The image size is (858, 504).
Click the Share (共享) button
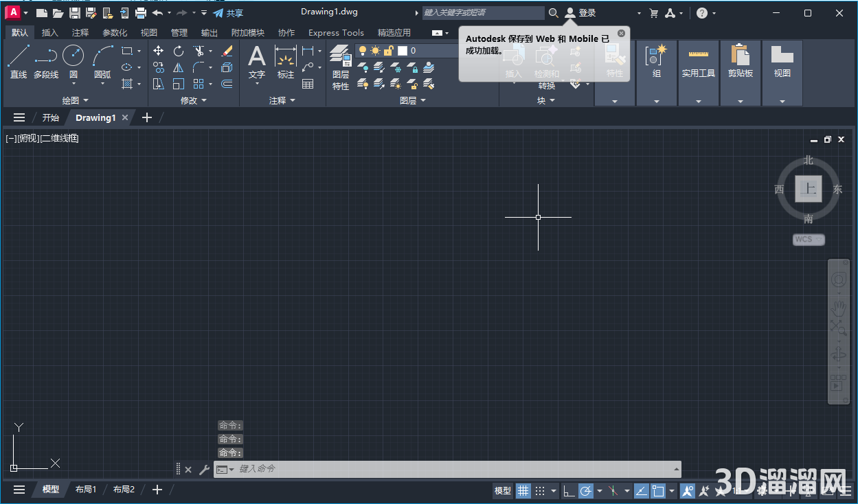coord(228,13)
